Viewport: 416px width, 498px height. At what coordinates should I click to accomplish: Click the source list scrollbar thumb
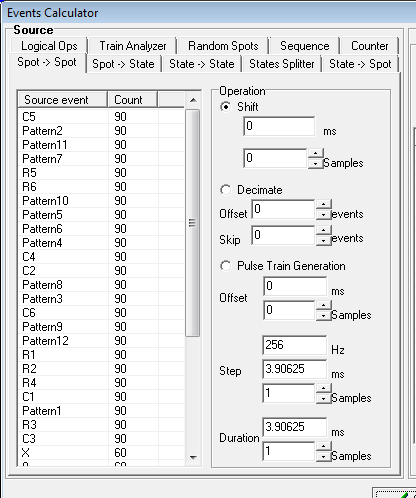click(x=192, y=223)
